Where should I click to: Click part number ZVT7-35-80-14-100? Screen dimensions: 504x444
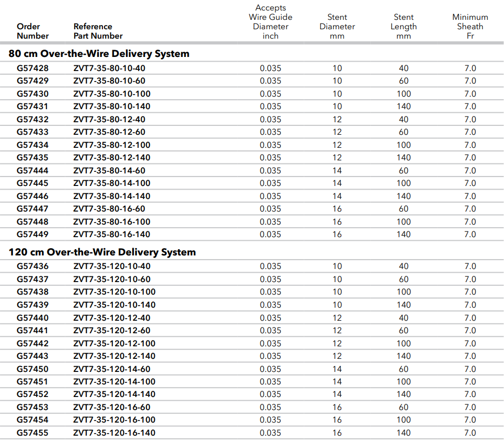point(111,183)
